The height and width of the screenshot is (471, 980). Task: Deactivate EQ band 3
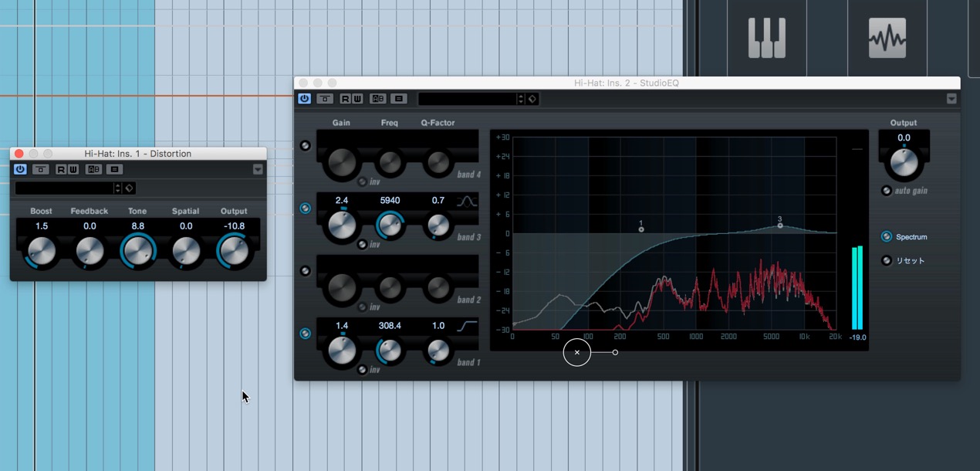coord(306,208)
